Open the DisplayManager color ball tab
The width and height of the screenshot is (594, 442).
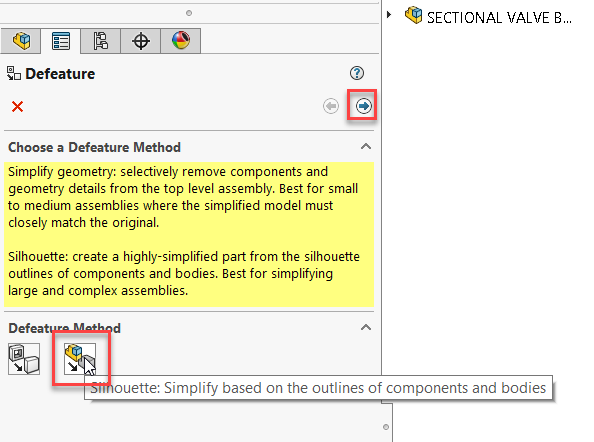point(181,41)
